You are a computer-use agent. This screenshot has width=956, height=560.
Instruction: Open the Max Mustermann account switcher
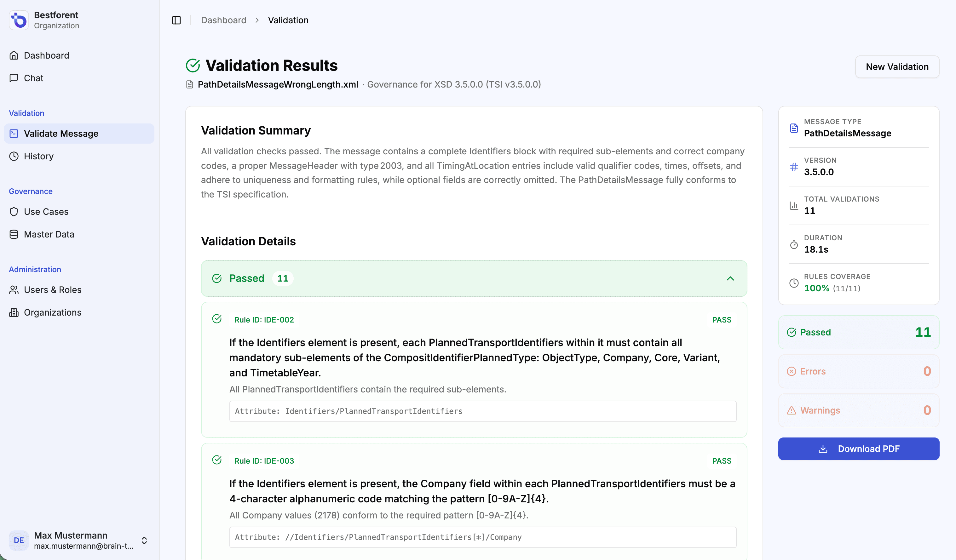(144, 540)
